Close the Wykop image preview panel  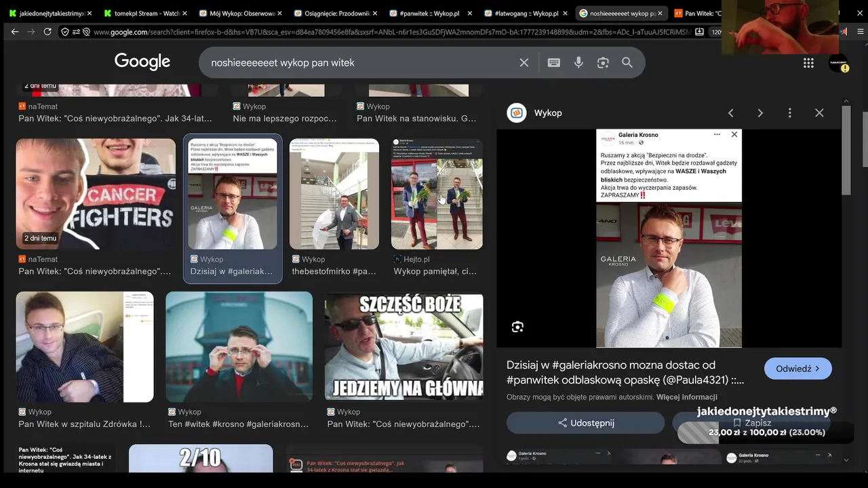(819, 113)
